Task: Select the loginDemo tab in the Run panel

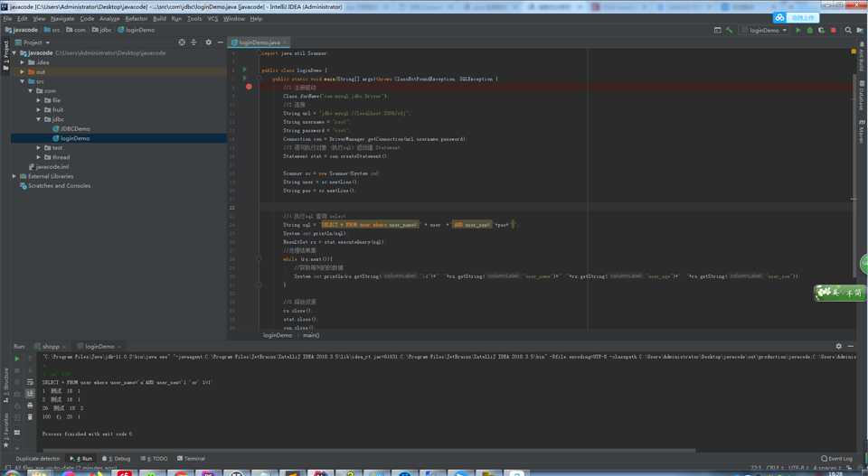Action: pyautogui.click(x=99, y=346)
